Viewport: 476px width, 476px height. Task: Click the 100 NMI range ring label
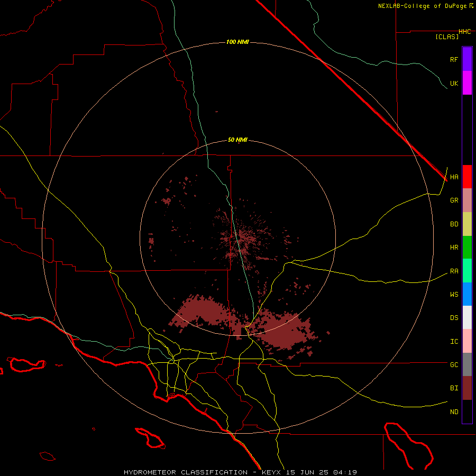237,42
